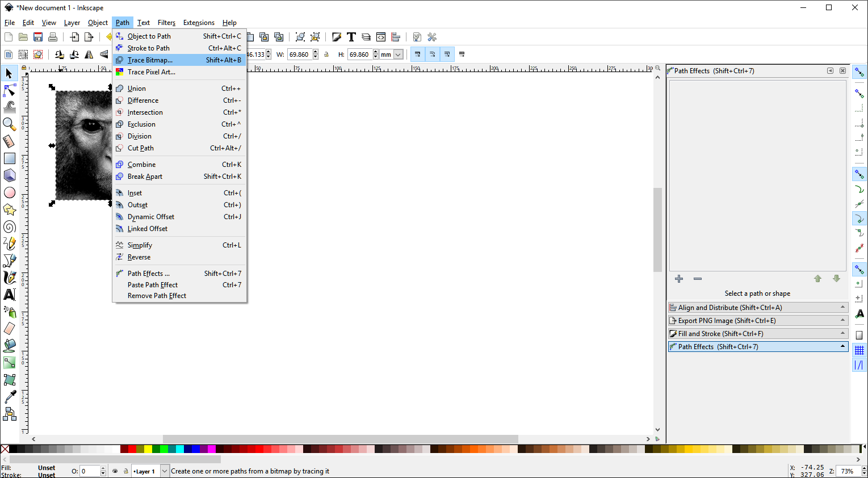The width and height of the screenshot is (868, 478).
Task: Toggle move patterns with object
Action: 462,54
